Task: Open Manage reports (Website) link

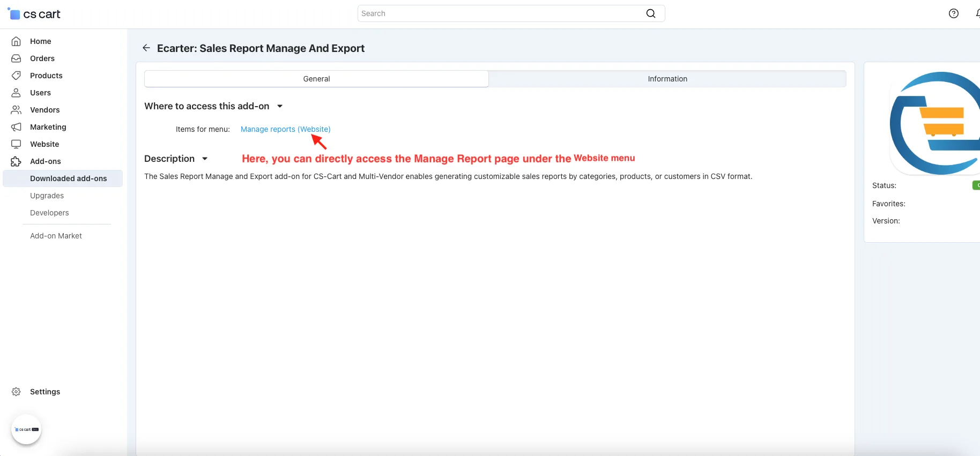Action: pos(285,129)
